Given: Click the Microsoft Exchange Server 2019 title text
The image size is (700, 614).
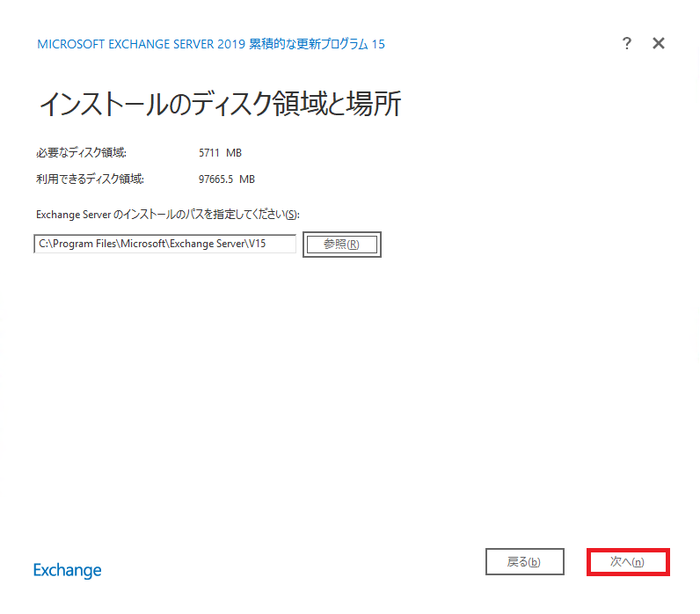Looking at the screenshot, I should [x=211, y=44].
